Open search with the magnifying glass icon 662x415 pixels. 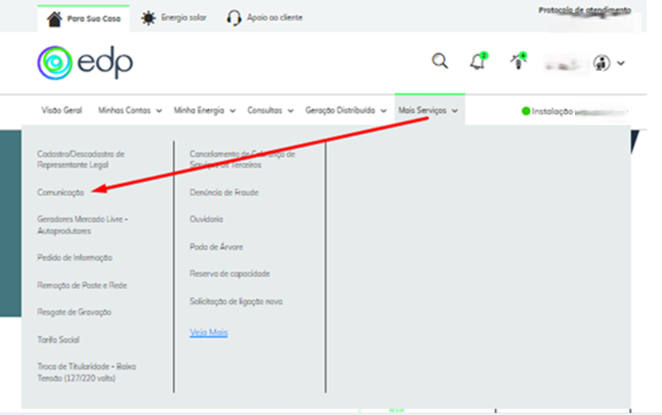click(x=440, y=62)
